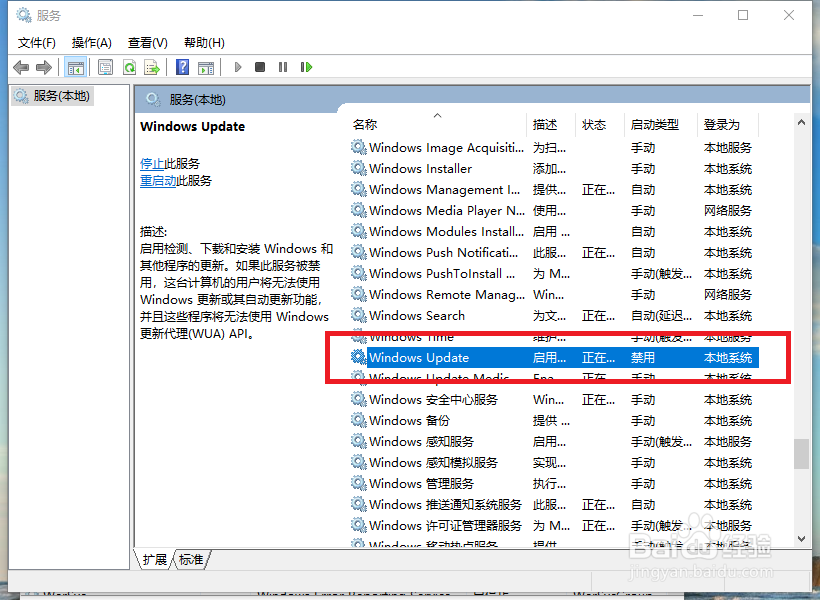Toggle the action pane toolbar icon
This screenshot has width=820, height=600.
(206, 67)
